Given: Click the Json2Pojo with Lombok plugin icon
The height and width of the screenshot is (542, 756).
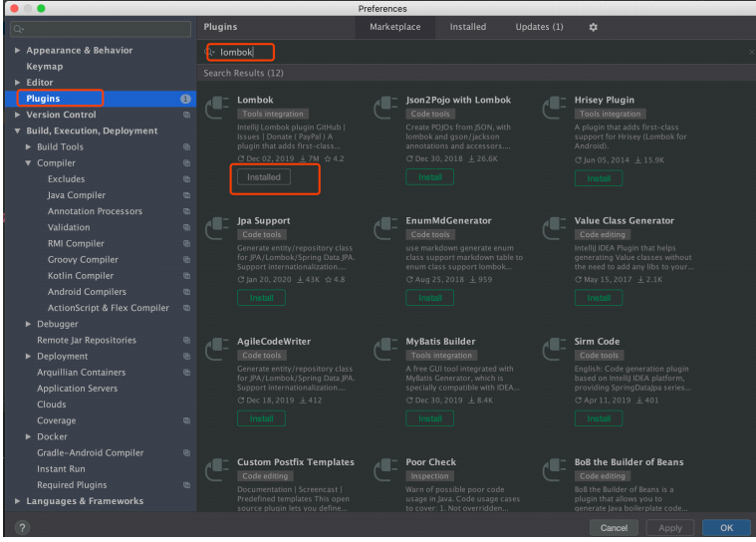Looking at the screenshot, I should pos(385,107).
